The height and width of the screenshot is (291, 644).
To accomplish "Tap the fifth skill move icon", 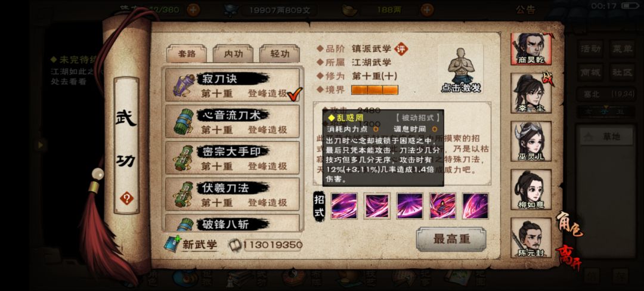I will (x=476, y=206).
